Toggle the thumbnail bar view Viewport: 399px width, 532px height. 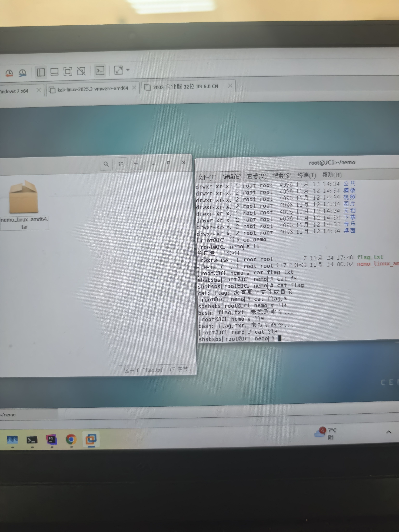[54, 72]
